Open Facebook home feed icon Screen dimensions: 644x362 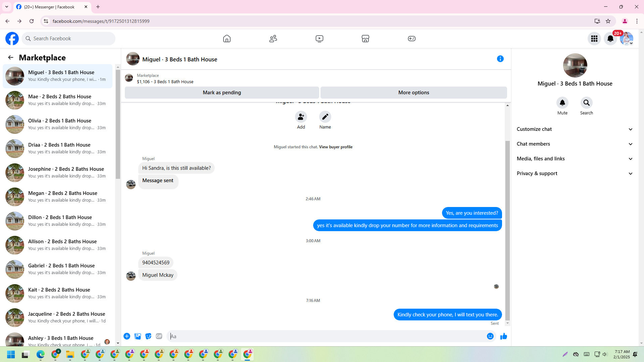click(227, 39)
